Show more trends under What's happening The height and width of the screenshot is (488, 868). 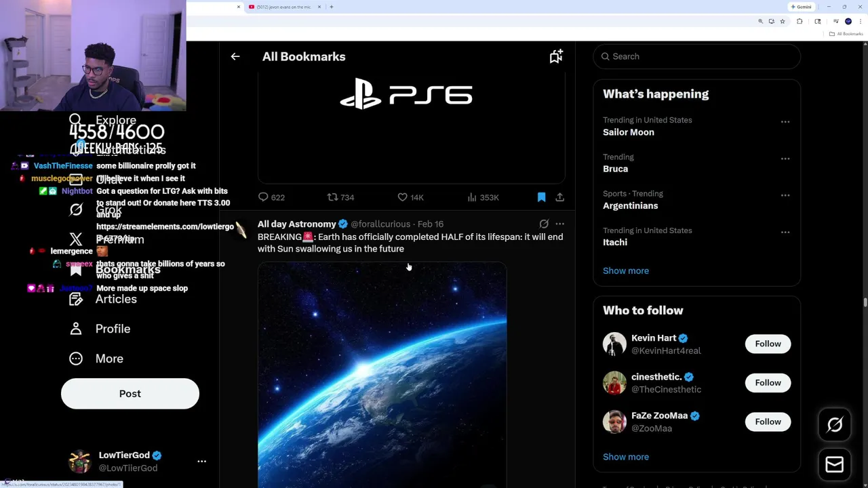pyautogui.click(x=626, y=270)
